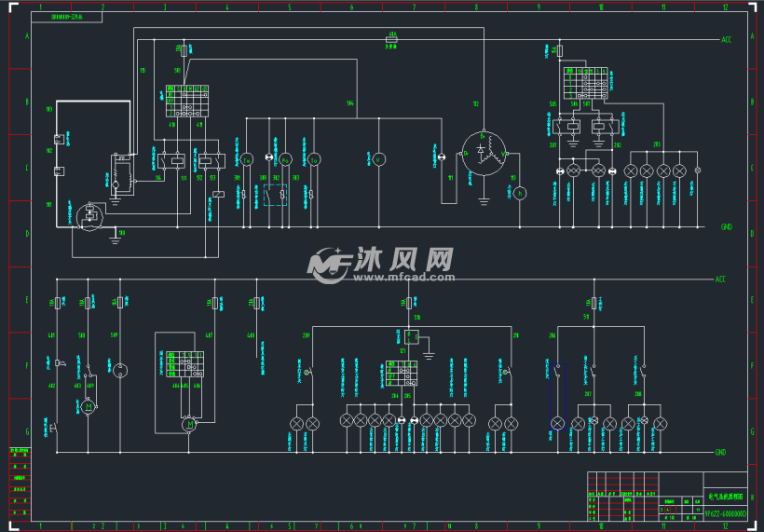Select the relay box between wires 106 and 111
This screenshot has height=532, width=764.
click(x=171, y=161)
